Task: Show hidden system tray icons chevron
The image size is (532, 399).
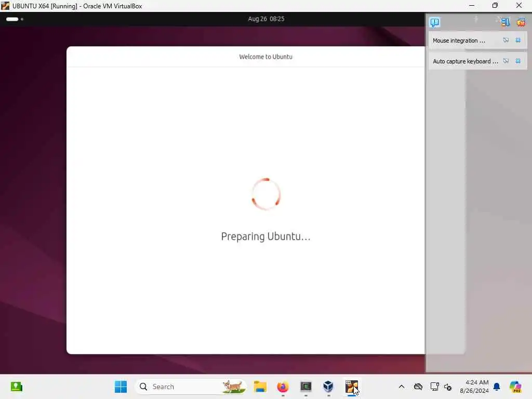Action: tap(402, 387)
